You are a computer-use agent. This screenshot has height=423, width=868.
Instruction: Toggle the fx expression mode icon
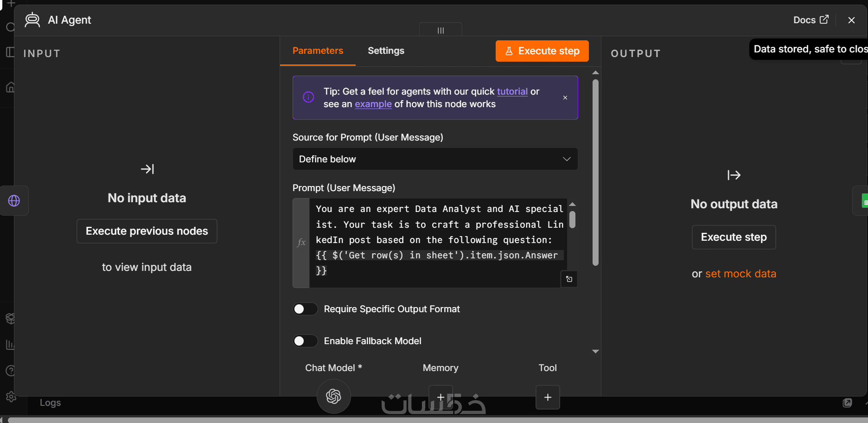coord(301,243)
